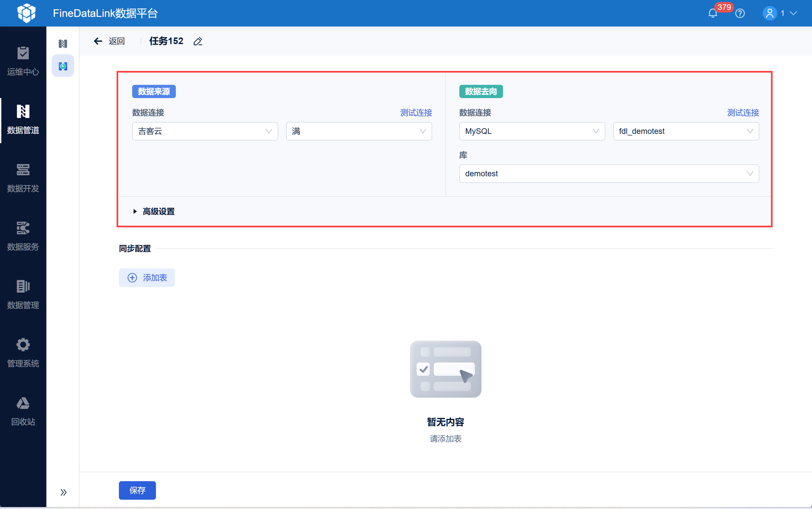Click the user avatar icon
The width and height of the screenshot is (812, 509).
click(x=769, y=14)
